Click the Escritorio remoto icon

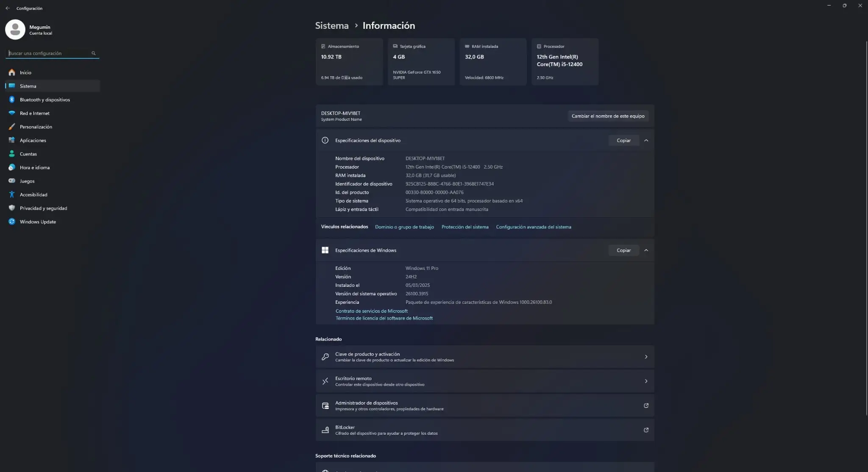tap(325, 381)
